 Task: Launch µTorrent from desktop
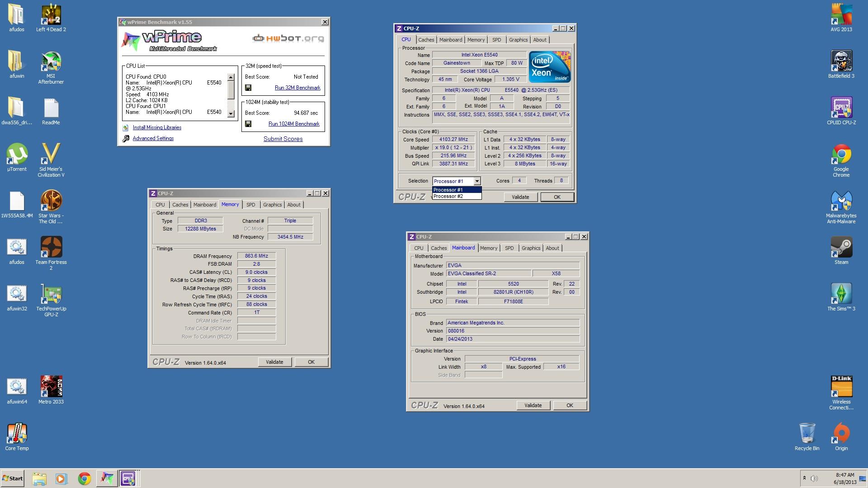click(17, 158)
